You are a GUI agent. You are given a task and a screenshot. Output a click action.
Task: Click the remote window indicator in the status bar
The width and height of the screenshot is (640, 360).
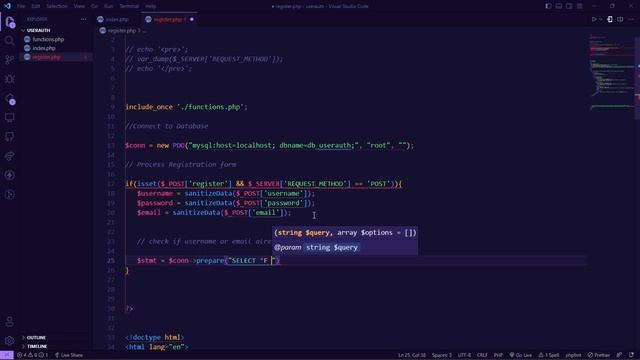[7, 355]
